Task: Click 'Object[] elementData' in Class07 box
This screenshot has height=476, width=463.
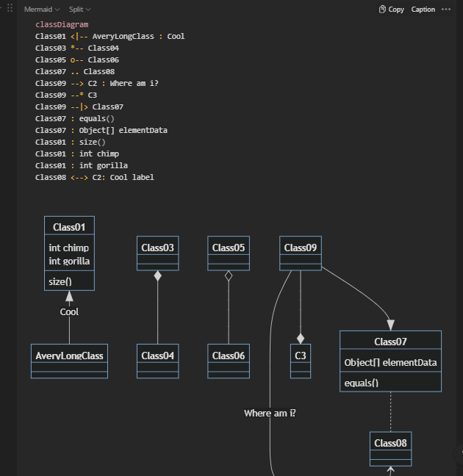Action: click(390, 362)
